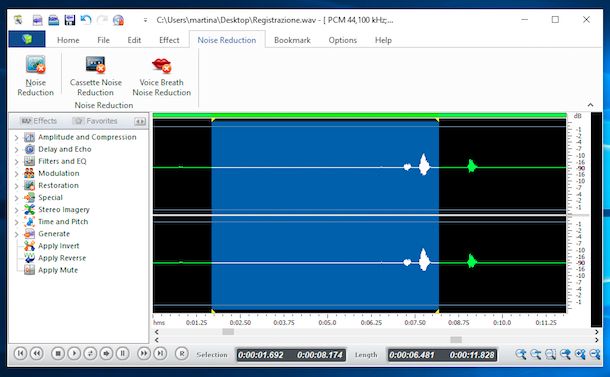The width and height of the screenshot is (610, 377).
Task: Select the Favorites panel tab
Action: click(96, 121)
